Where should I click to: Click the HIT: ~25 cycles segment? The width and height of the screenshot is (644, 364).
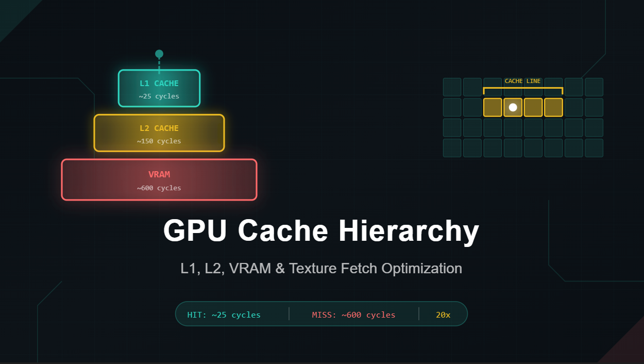click(224, 315)
